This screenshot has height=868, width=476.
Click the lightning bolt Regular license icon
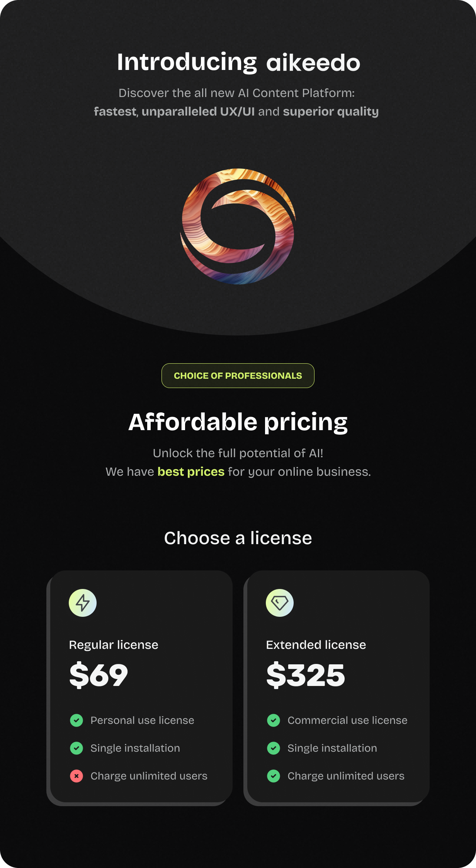point(83,603)
